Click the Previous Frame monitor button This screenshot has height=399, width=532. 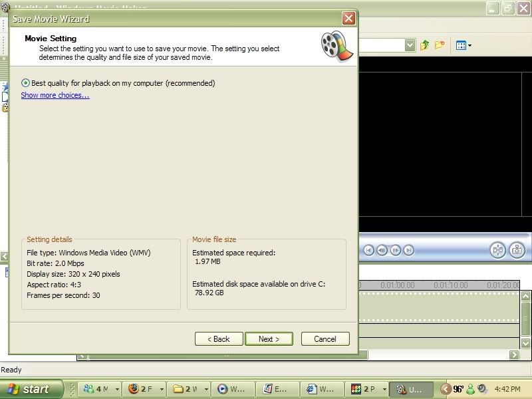point(382,251)
